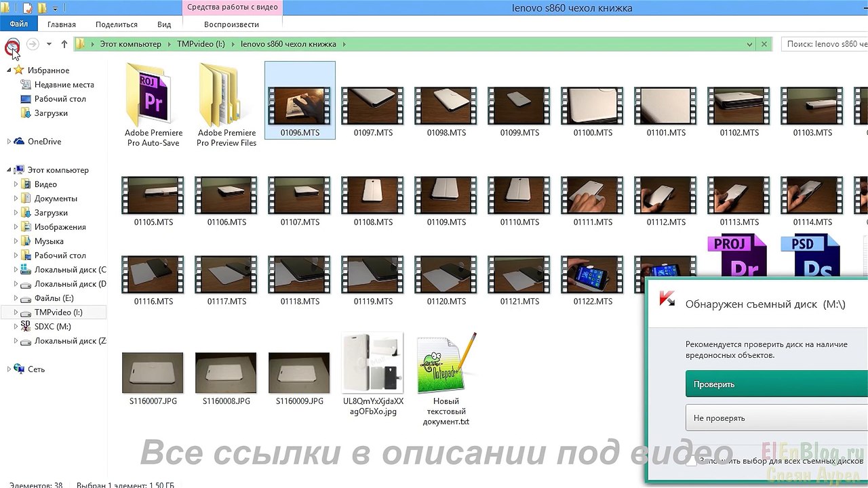Click the Properties icon in the title bar
The image size is (868, 488).
27,8
